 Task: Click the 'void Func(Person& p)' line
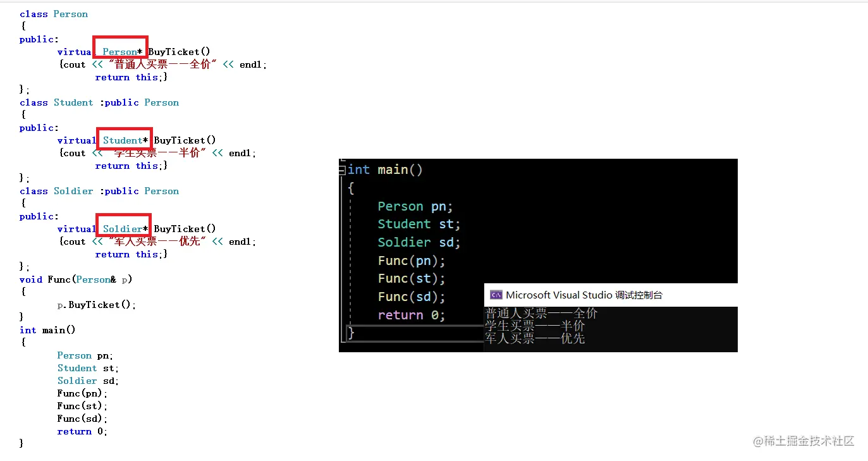tap(76, 280)
